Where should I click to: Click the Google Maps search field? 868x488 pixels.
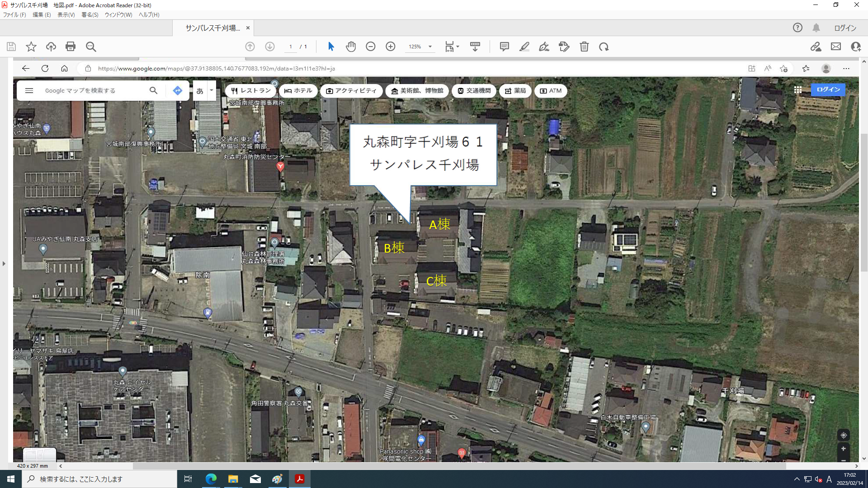point(93,91)
